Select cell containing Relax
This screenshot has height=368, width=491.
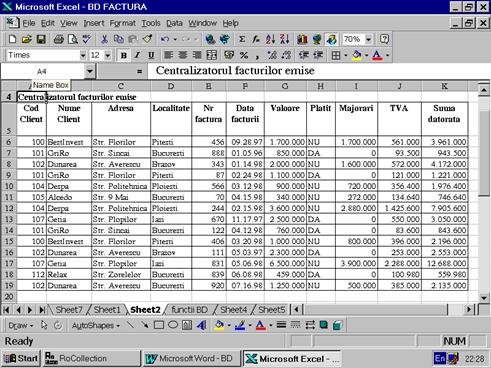tap(69, 275)
